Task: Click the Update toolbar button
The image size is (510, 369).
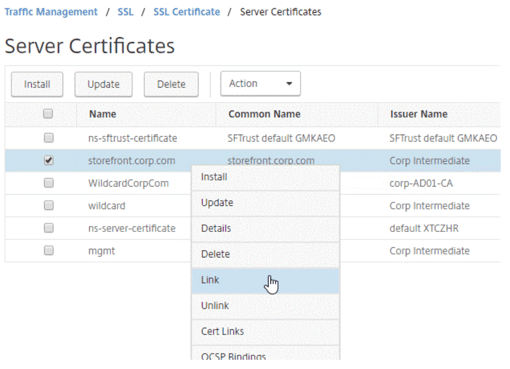Action: [103, 84]
